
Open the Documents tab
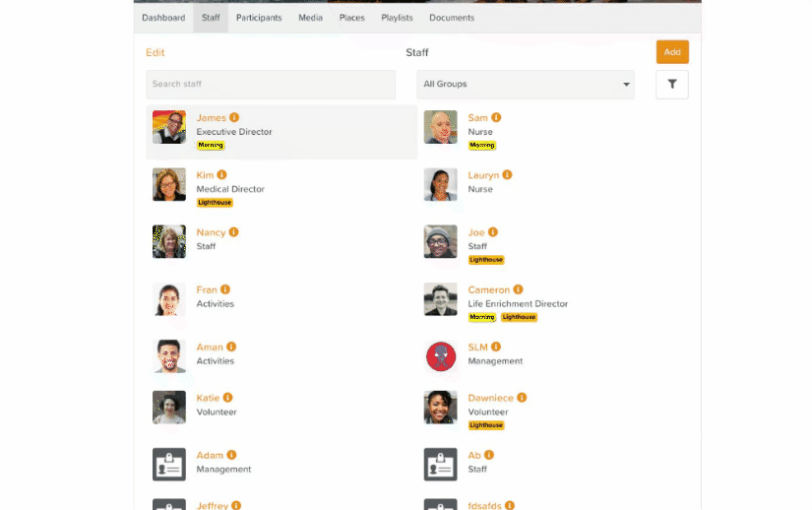[x=452, y=18]
